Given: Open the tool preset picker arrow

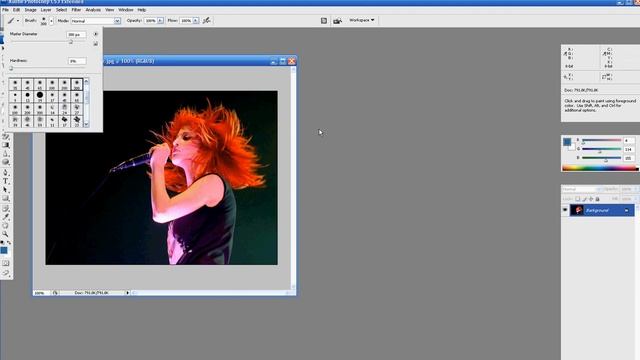Looking at the screenshot, I should [18, 21].
